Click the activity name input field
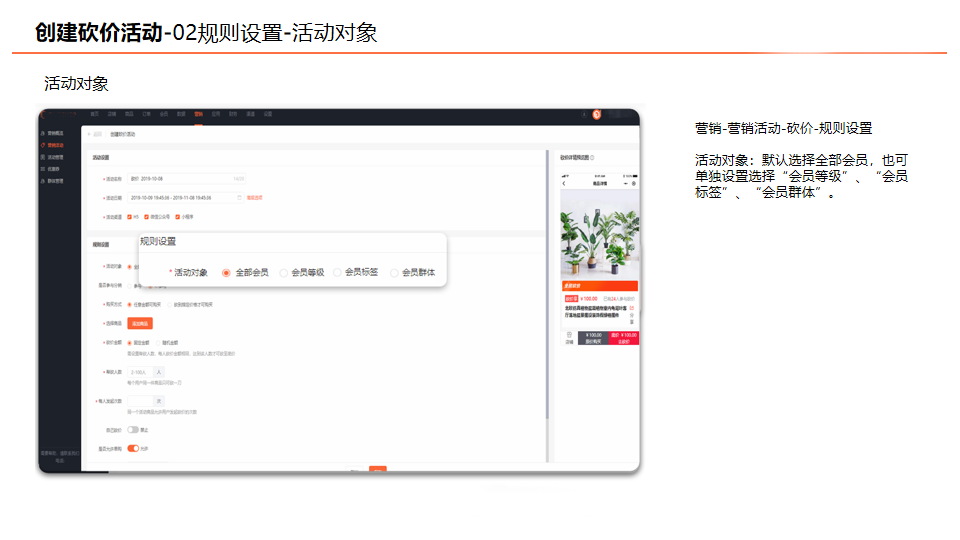 point(187,179)
